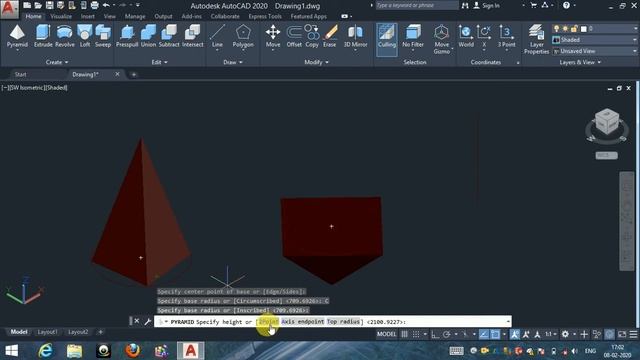The width and height of the screenshot is (640, 360).
Task: Open the customization wrench in command line
Action: click(148, 322)
